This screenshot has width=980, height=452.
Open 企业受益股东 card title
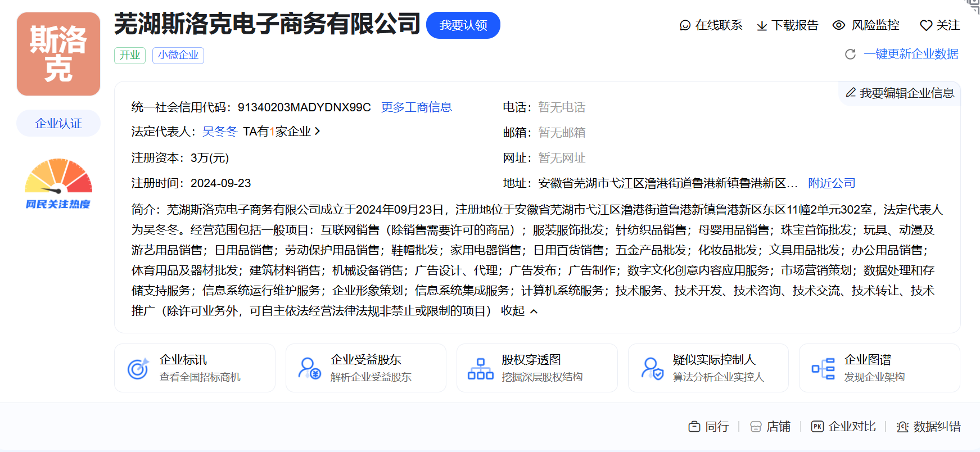click(x=366, y=359)
